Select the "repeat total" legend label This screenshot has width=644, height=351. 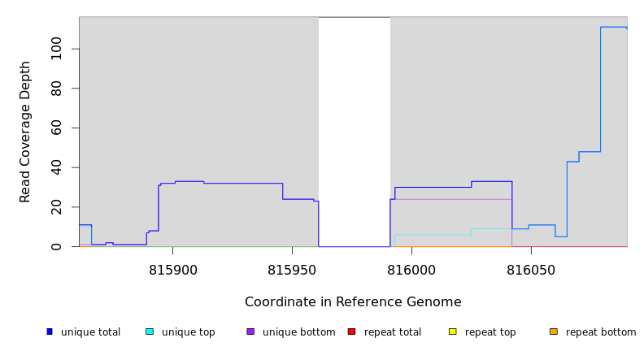393,332
